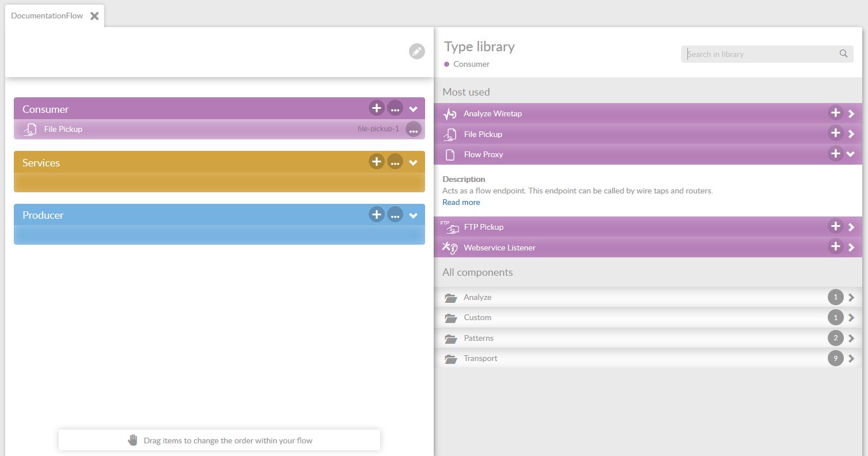This screenshot has height=456, width=868.
Task: Click the search magnifier icon
Action: 843,54
